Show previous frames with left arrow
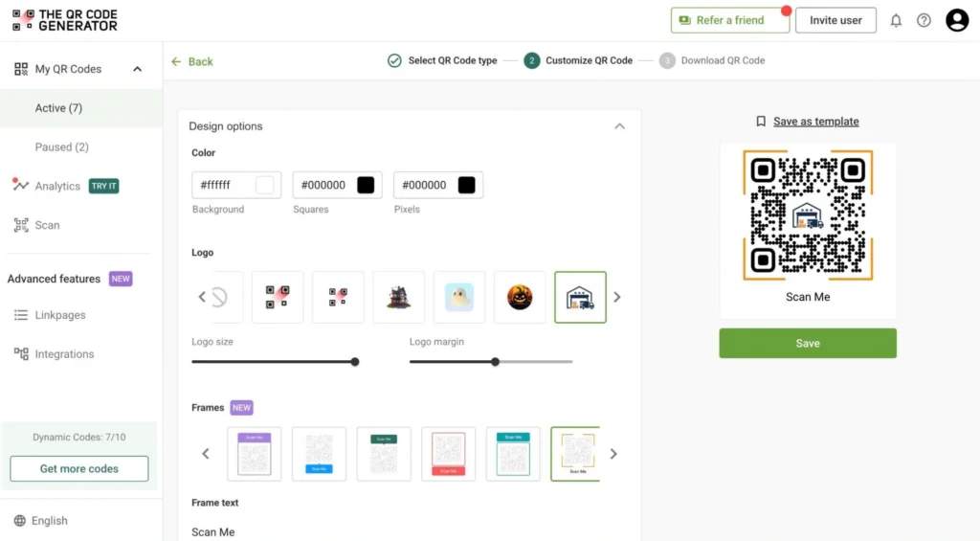This screenshot has width=980, height=541. pyautogui.click(x=206, y=454)
